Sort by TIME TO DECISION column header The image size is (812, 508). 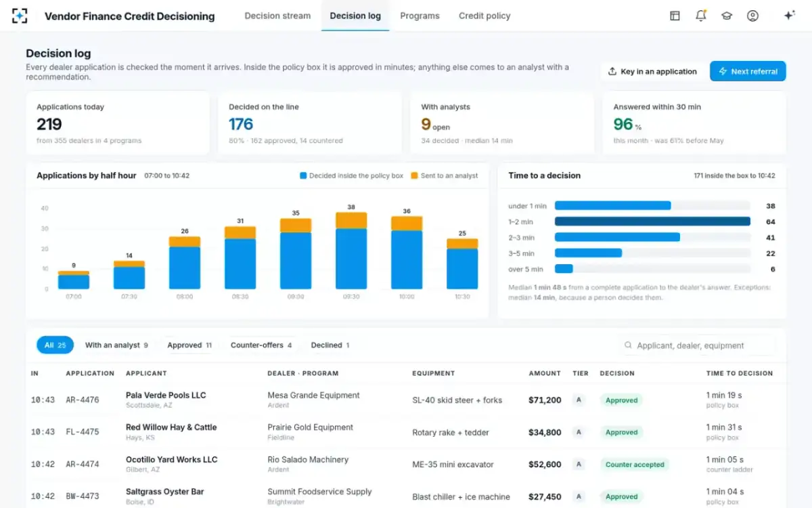(x=740, y=373)
